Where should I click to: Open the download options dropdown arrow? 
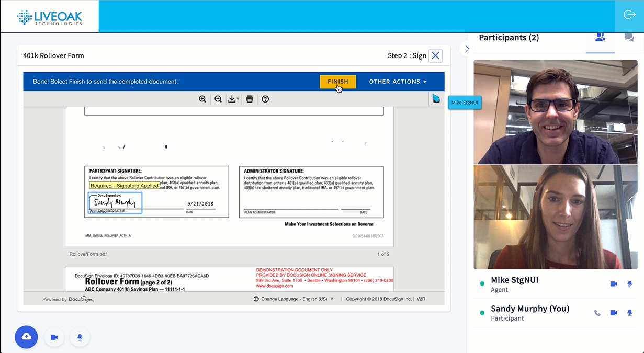point(238,99)
